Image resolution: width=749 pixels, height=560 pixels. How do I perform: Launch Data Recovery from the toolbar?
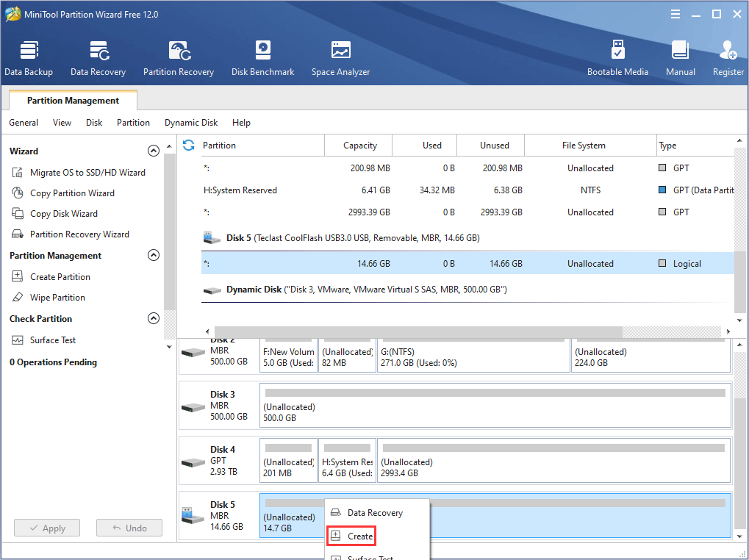pyautogui.click(x=98, y=58)
